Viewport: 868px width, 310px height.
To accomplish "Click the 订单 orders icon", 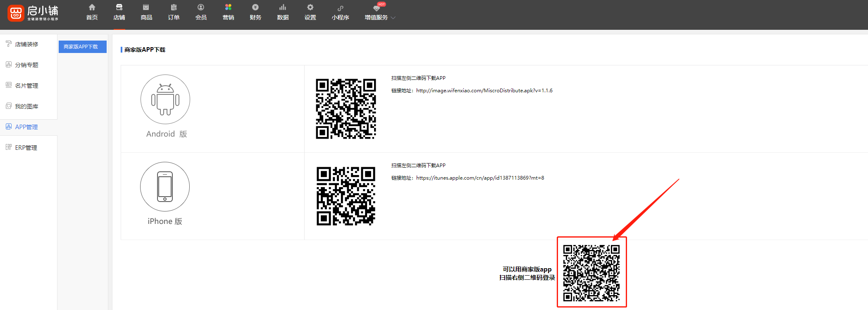I will (x=174, y=7).
